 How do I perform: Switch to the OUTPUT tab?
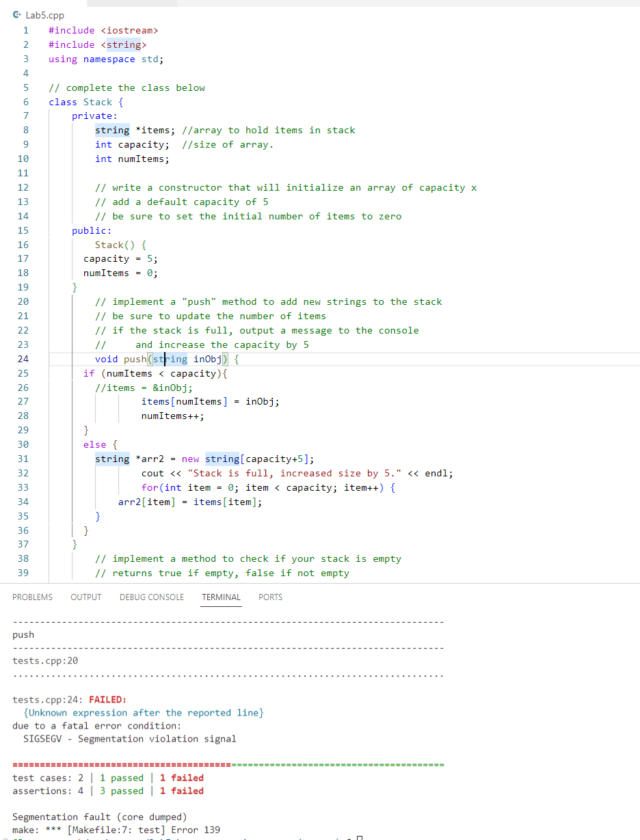click(x=85, y=597)
